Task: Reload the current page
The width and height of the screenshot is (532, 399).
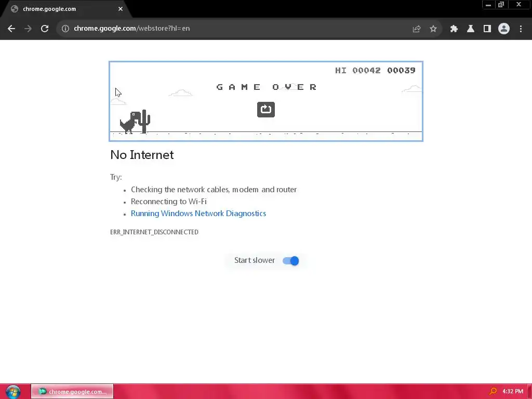Action: coord(45,29)
